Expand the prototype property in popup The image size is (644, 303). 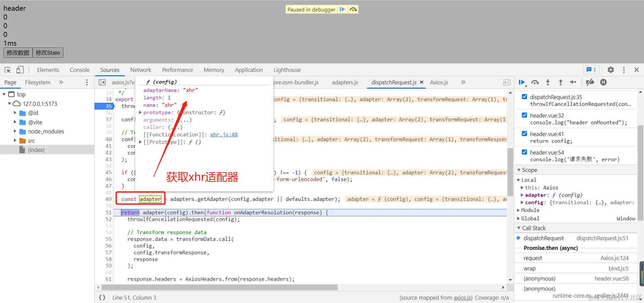tap(140, 113)
